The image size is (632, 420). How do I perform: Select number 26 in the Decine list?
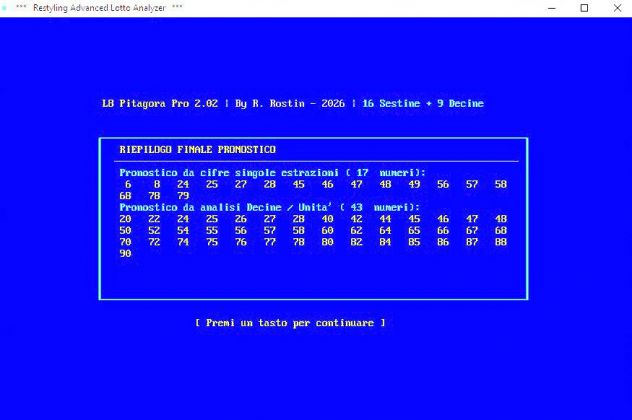tap(241, 219)
